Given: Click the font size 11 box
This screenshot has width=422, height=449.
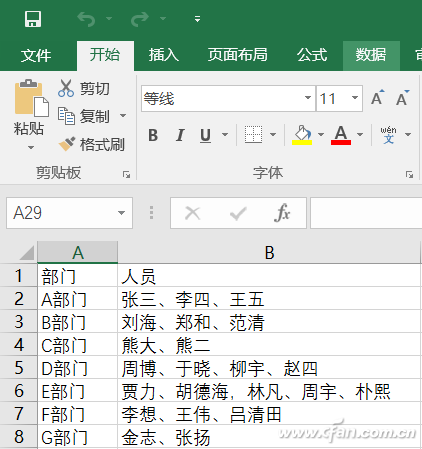Looking at the screenshot, I should [332, 99].
